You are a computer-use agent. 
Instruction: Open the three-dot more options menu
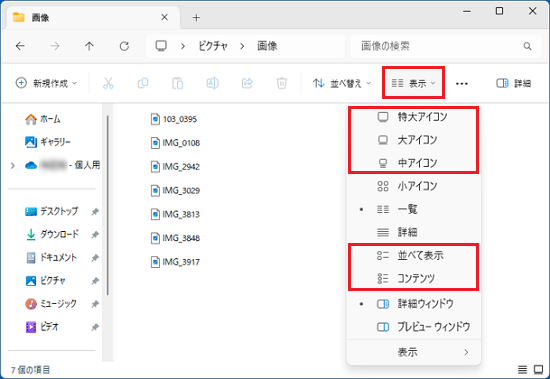[462, 84]
